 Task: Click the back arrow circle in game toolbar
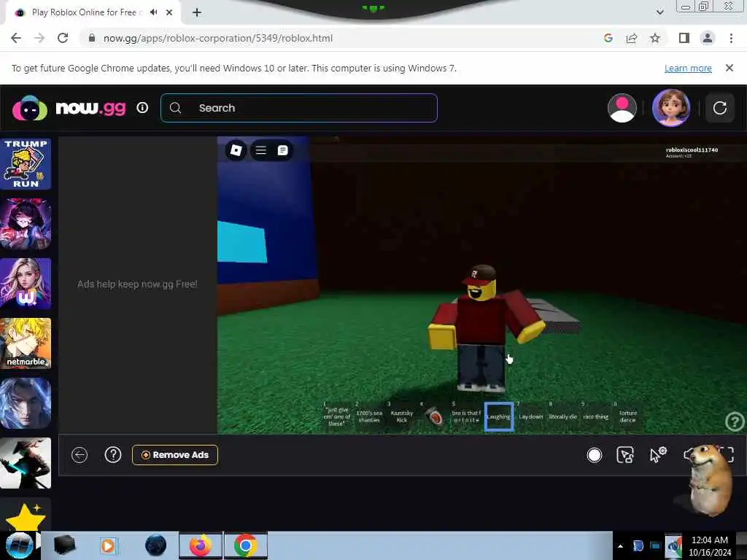tap(80, 455)
